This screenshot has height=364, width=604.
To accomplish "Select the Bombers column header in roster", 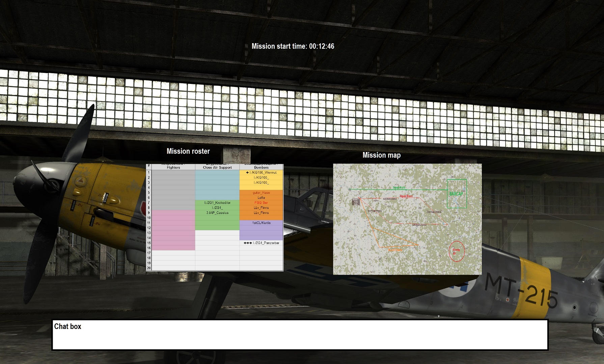I will pos(261,167).
